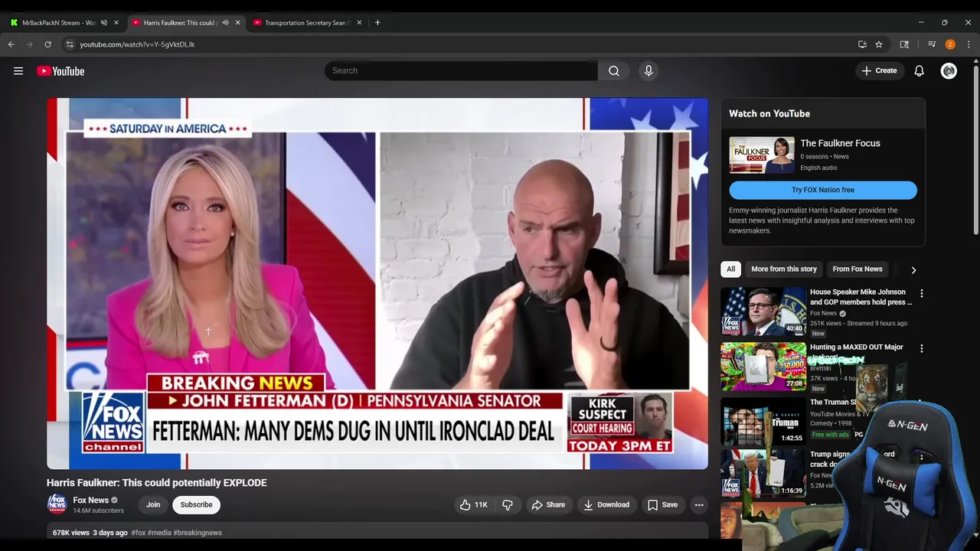
Task: Unmute the MrBackPackN Stream tab
Action: point(103,22)
